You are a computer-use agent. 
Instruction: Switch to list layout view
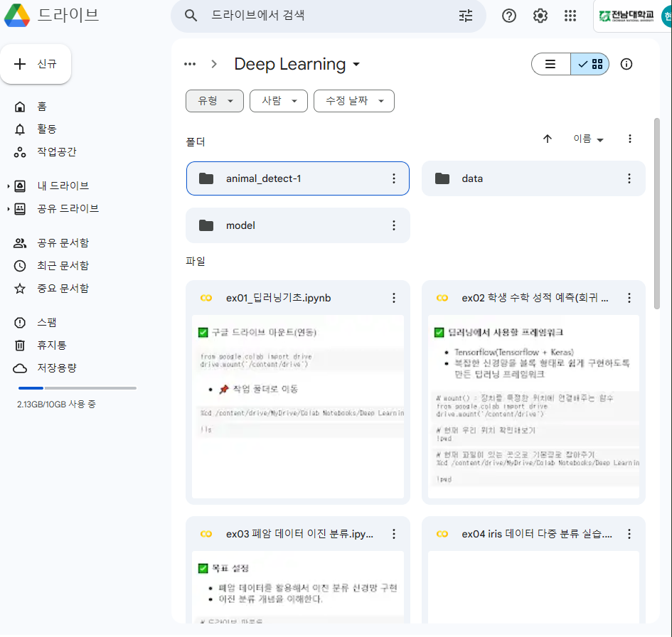[x=550, y=64]
